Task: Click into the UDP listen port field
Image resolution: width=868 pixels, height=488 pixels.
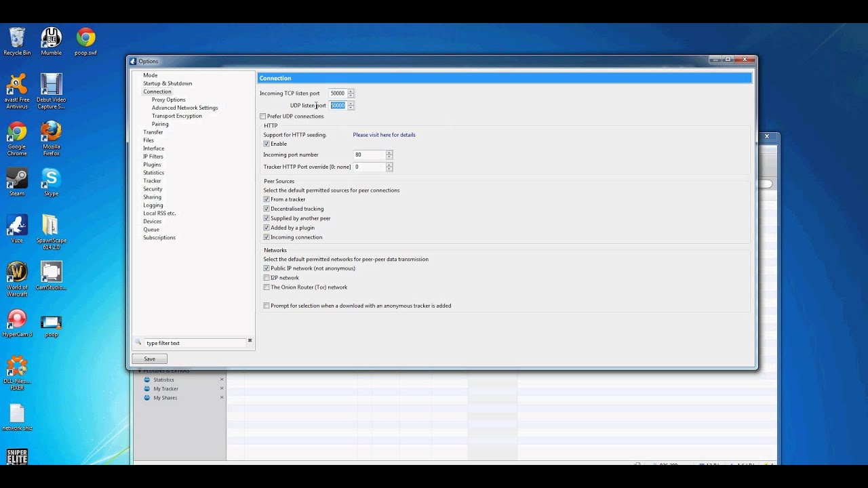Action: pyautogui.click(x=338, y=105)
